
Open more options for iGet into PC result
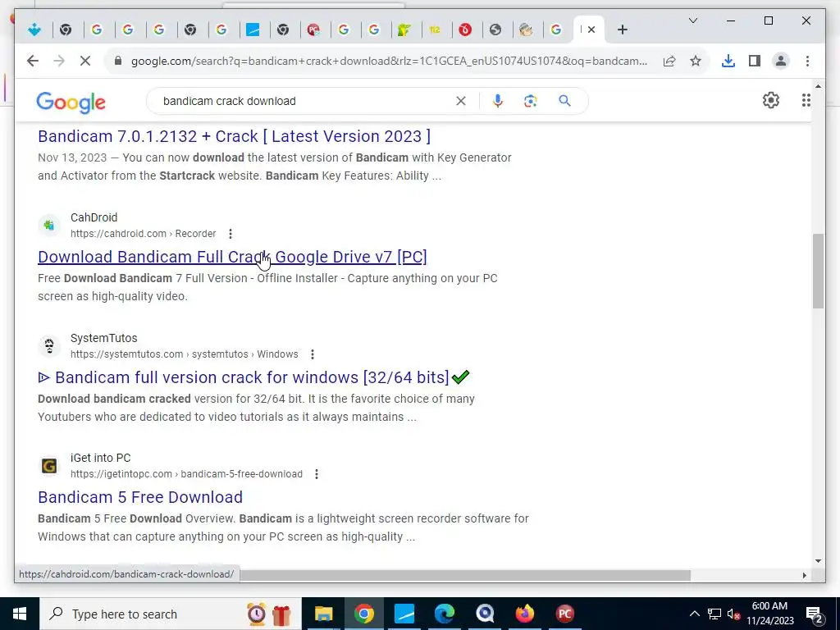[317, 474]
